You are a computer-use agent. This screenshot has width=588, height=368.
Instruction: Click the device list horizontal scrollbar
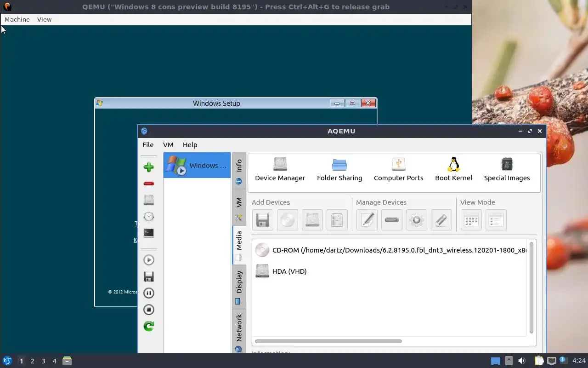click(x=328, y=341)
